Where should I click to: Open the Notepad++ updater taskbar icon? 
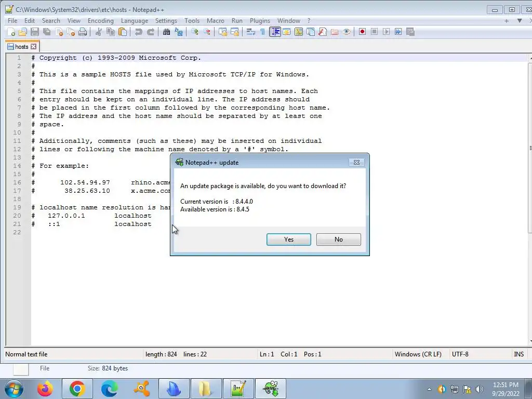tap(271, 389)
